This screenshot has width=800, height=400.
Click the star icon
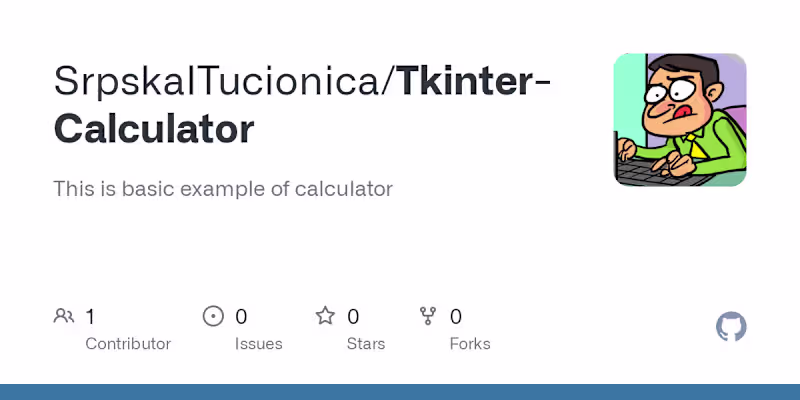[325, 317]
